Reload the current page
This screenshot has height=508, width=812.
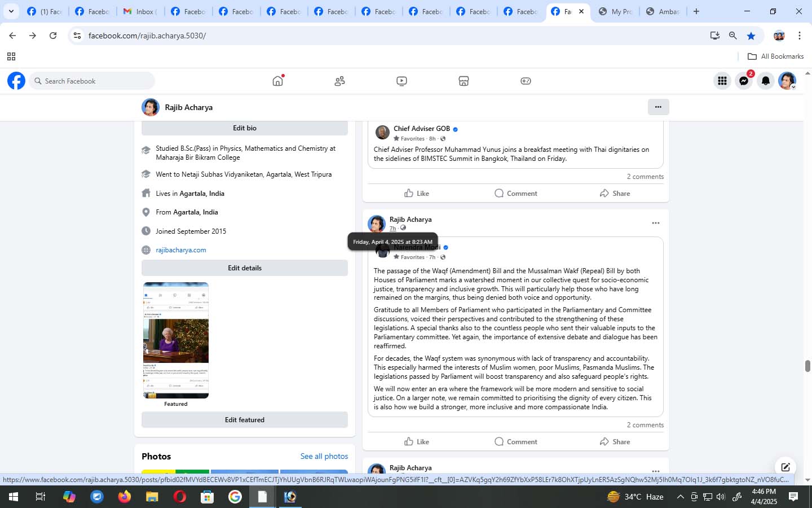tap(53, 36)
